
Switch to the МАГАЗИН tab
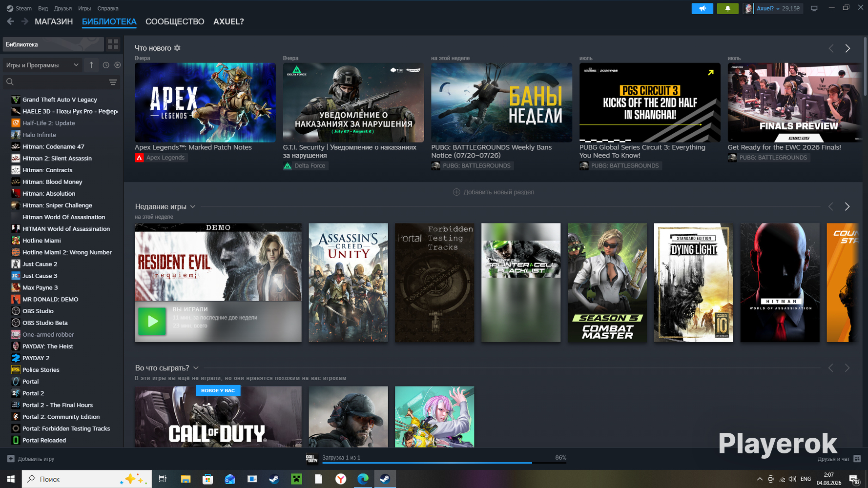pyautogui.click(x=54, y=21)
